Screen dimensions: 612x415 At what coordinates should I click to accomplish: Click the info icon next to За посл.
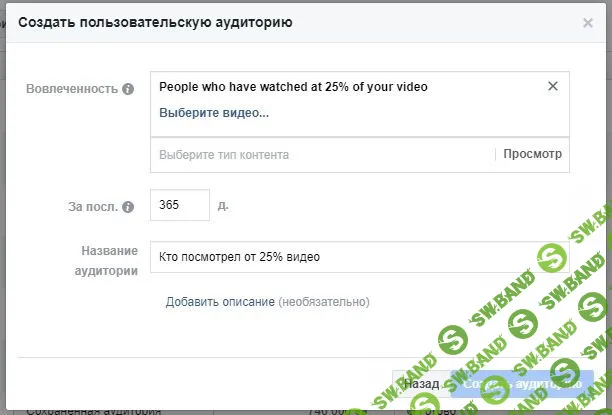[x=128, y=207]
